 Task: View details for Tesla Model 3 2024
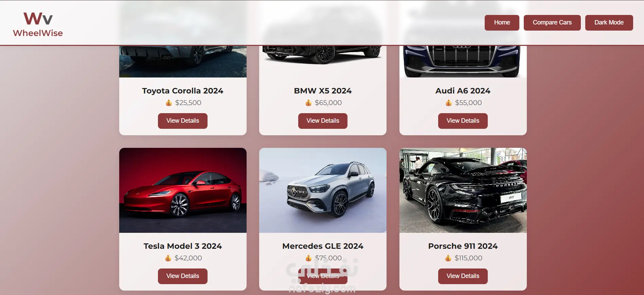click(183, 276)
